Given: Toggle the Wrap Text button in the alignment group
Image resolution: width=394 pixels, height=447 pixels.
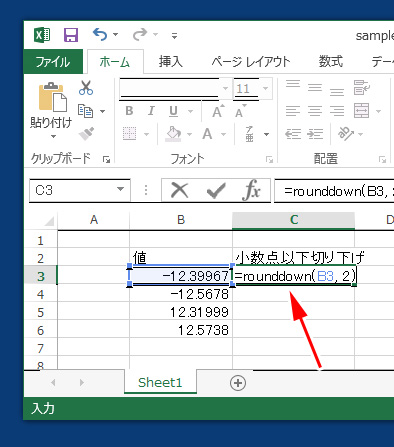Looking at the screenshot, I should click(362, 87).
